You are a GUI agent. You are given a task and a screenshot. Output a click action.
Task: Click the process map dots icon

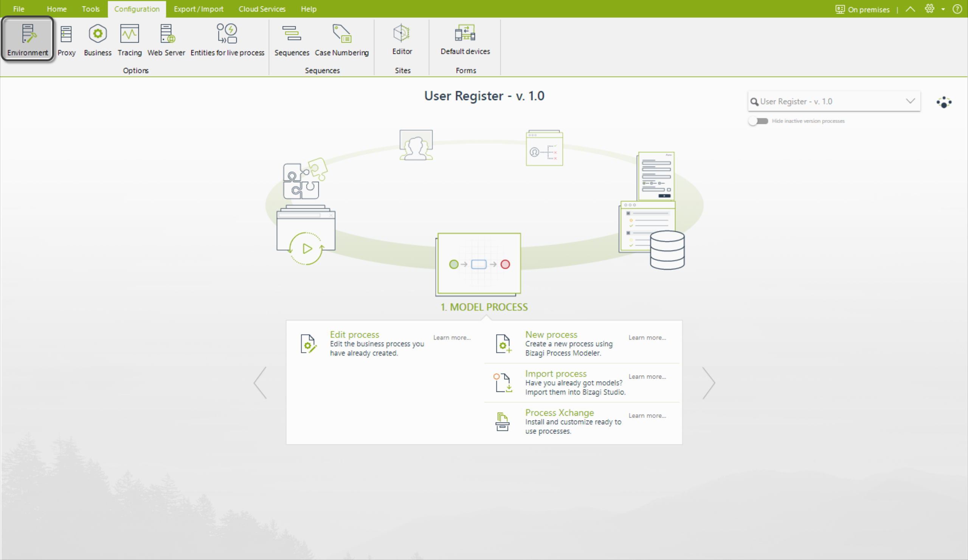(x=944, y=102)
